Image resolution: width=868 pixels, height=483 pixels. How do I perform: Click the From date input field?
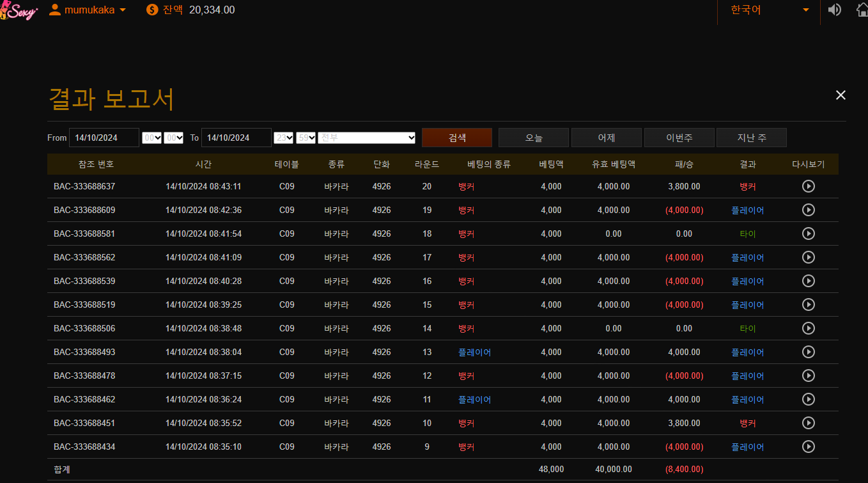tap(104, 138)
